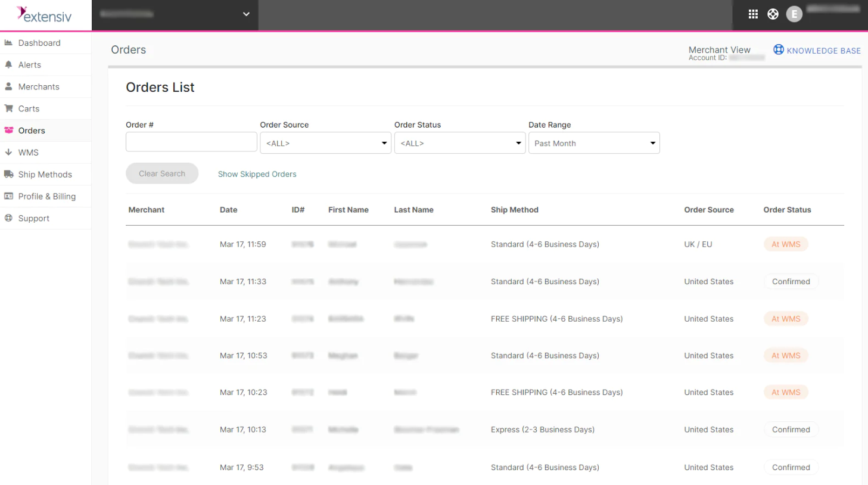Click the apps grid icon in the top bar
868x485 pixels.
[x=752, y=13]
